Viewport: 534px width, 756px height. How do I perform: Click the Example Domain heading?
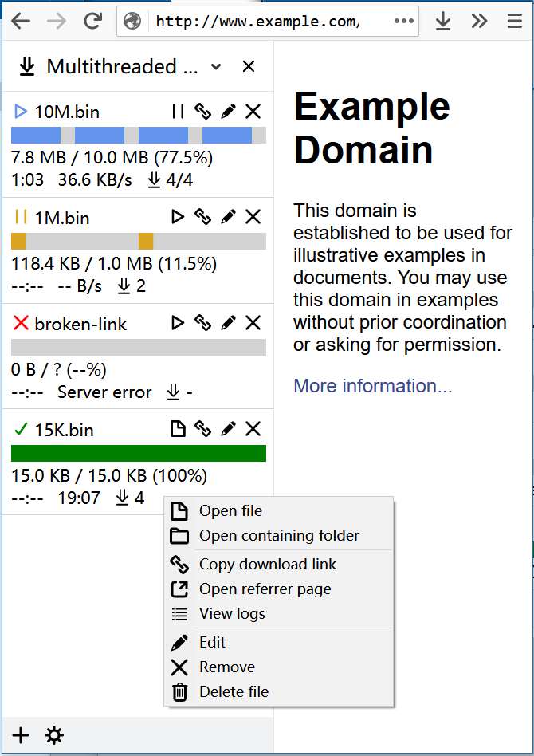point(371,128)
